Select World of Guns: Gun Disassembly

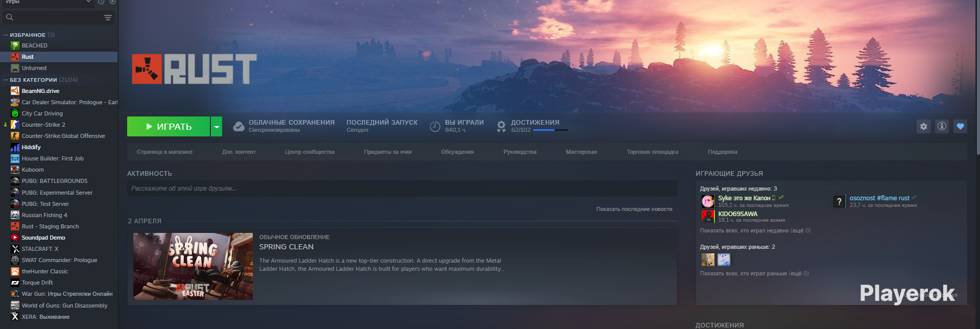tap(64, 306)
